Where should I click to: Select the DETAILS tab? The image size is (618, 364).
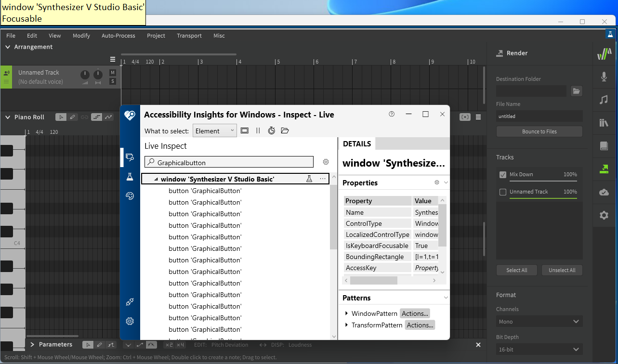coord(357,143)
